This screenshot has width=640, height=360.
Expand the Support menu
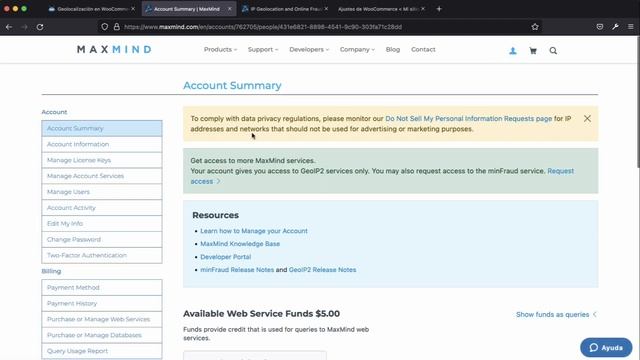click(262, 49)
